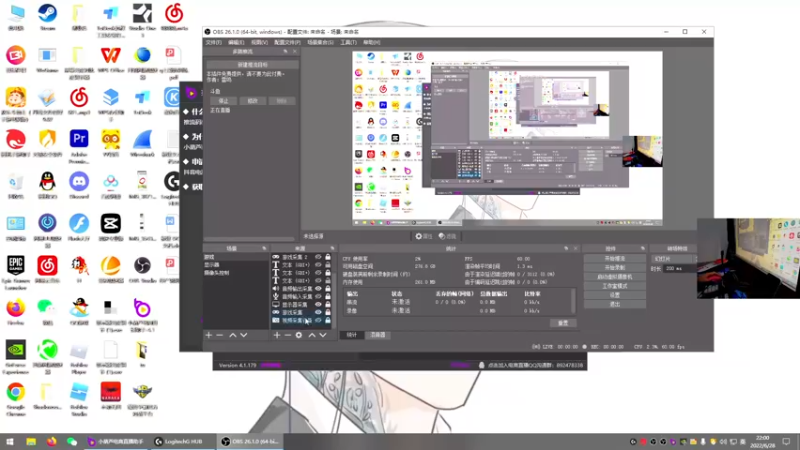Hide the 游戏采集 2 source

point(318,257)
